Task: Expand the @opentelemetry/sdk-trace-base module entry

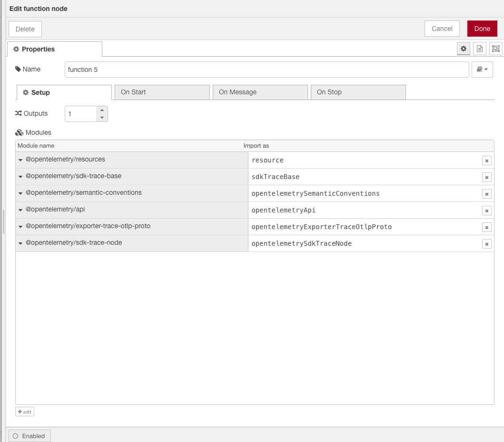Action: (x=20, y=177)
